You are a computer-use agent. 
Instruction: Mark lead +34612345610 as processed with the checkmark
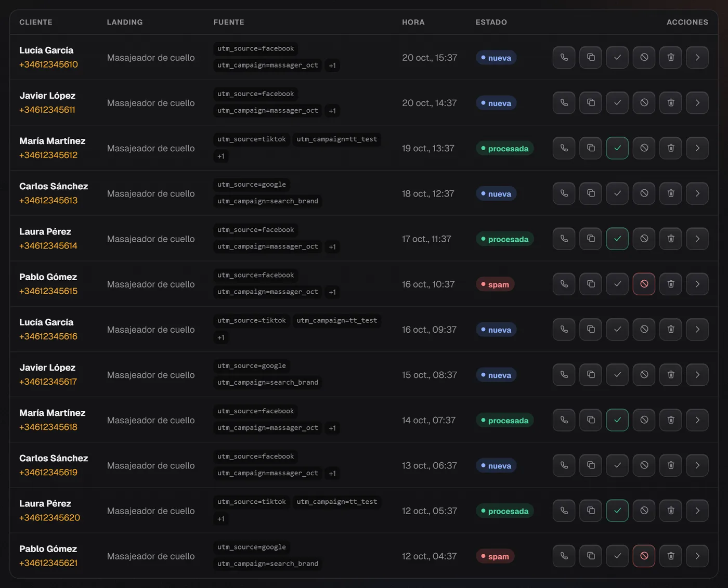point(617,57)
